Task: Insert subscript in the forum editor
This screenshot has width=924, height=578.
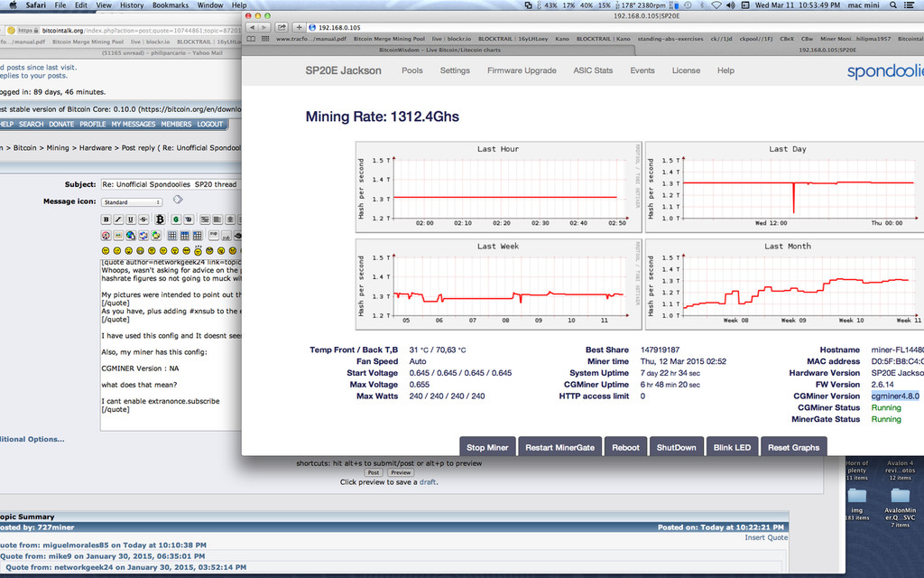Action: (x=226, y=236)
